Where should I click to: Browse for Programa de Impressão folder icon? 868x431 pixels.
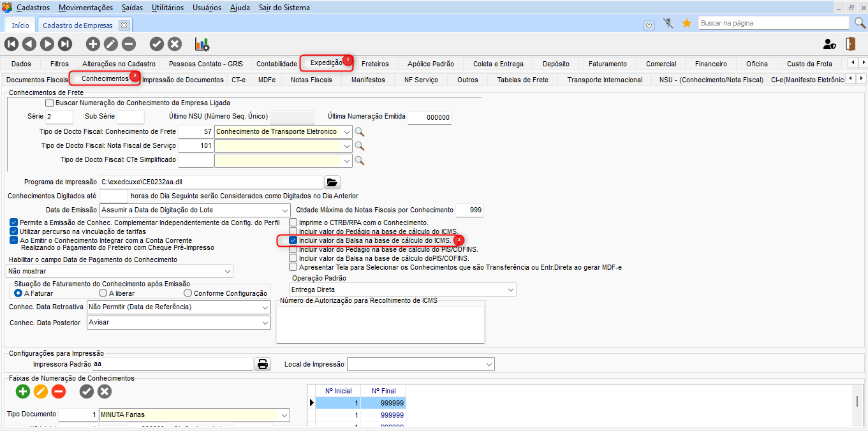pos(332,182)
